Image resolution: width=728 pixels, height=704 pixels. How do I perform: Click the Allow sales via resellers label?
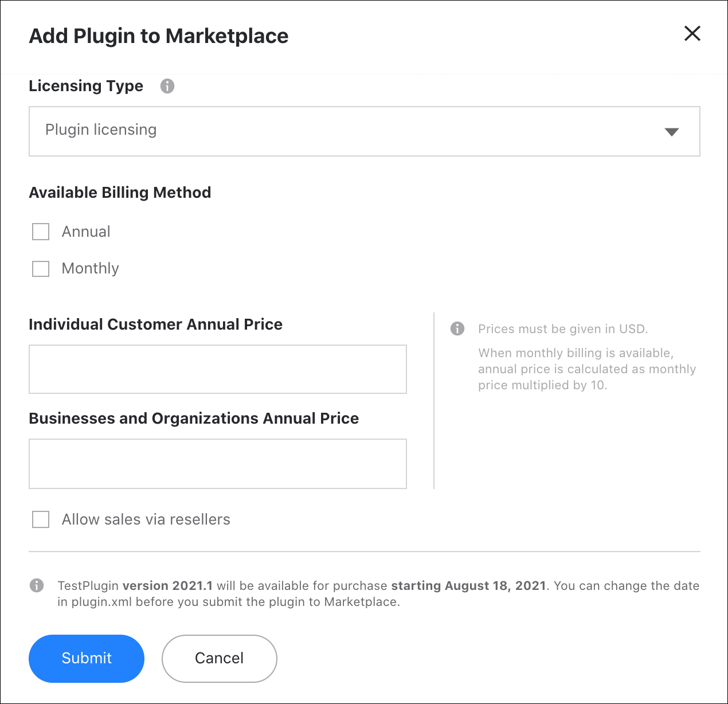pos(146,519)
